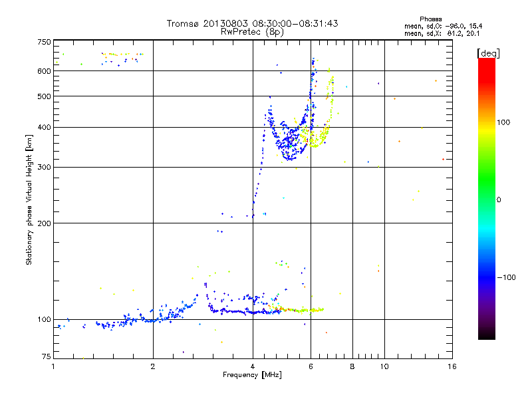The height and width of the screenshot is (399, 532).
Task: Click the x-axis tick label '6'
Action: pos(311,366)
